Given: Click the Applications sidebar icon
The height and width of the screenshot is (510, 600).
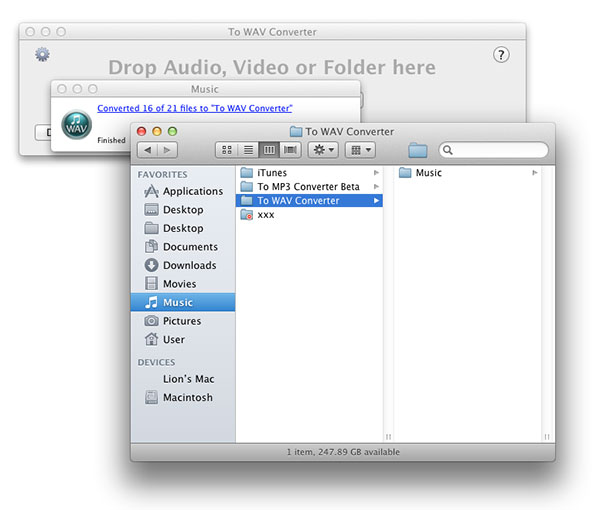Looking at the screenshot, I should tap(151, 191).
